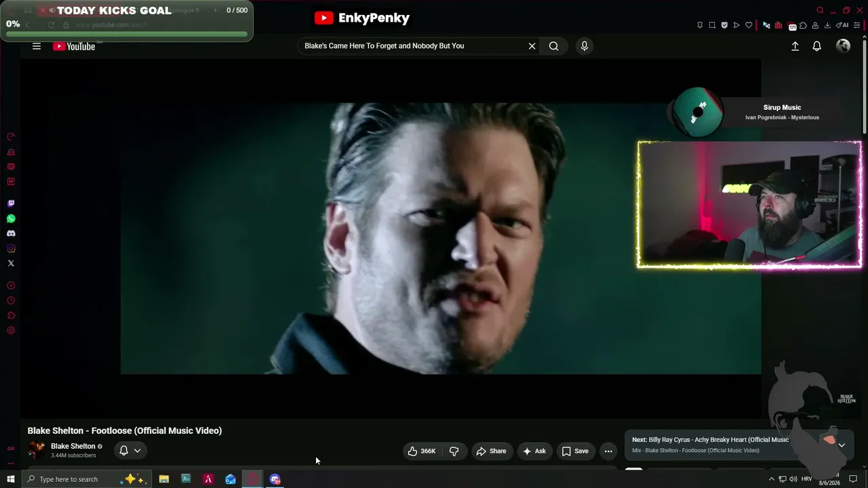Open the browser extensions puzzle icon
The height and width of the screenshot is (488, 868).
click(804, 25)
